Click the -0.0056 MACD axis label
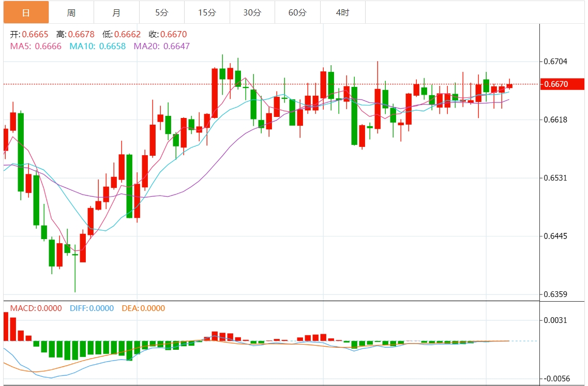 pos(556,379)
